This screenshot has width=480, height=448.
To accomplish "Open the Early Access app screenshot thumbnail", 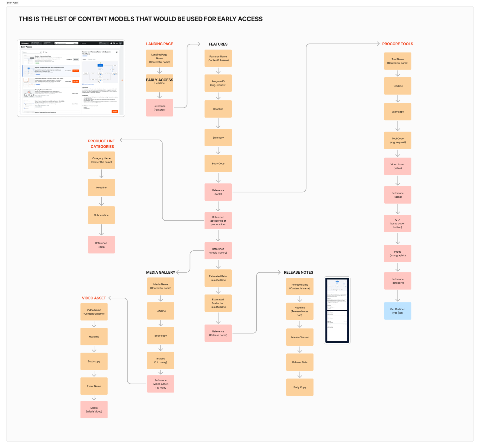I will (71, 78).
